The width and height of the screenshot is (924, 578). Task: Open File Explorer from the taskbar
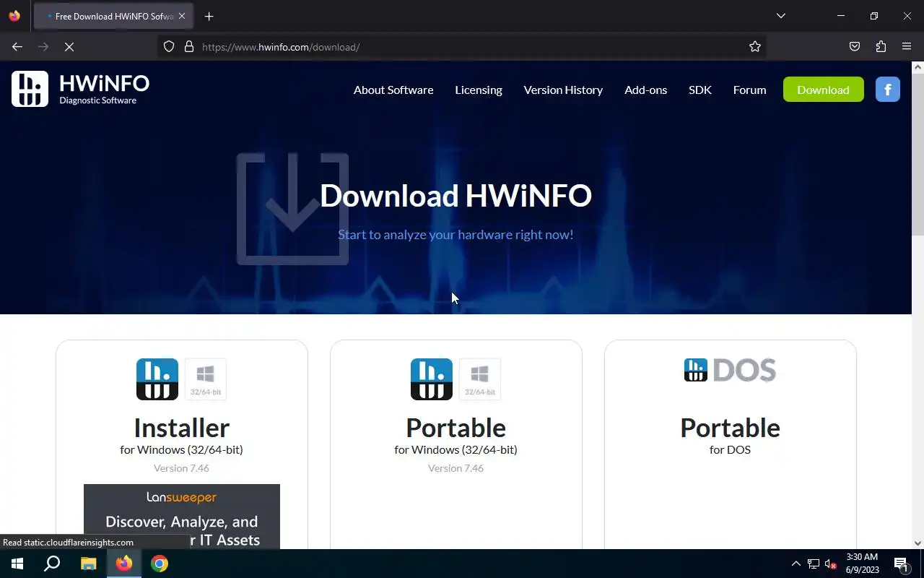click(x=88, y=564)
